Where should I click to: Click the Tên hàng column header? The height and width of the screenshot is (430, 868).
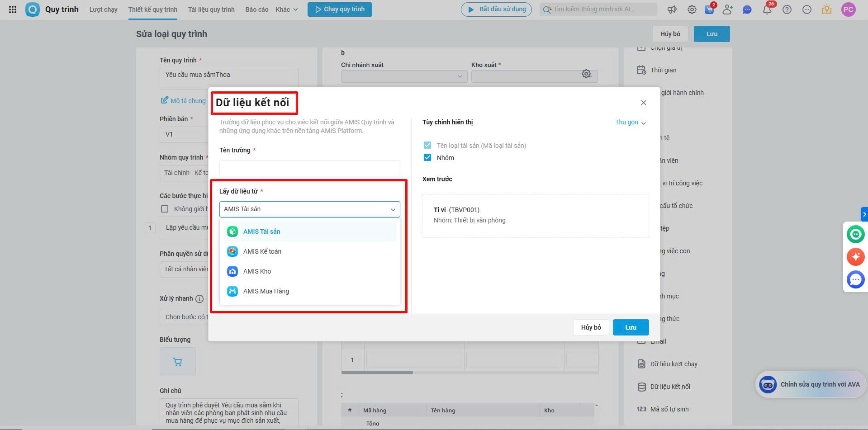point(483,410)
